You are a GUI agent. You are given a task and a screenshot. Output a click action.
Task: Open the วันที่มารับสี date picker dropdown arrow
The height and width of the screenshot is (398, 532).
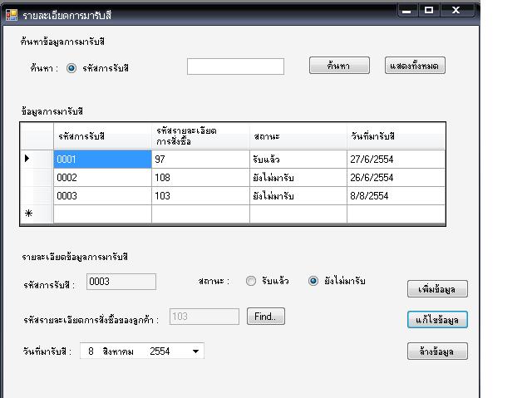tap(196, 351)
